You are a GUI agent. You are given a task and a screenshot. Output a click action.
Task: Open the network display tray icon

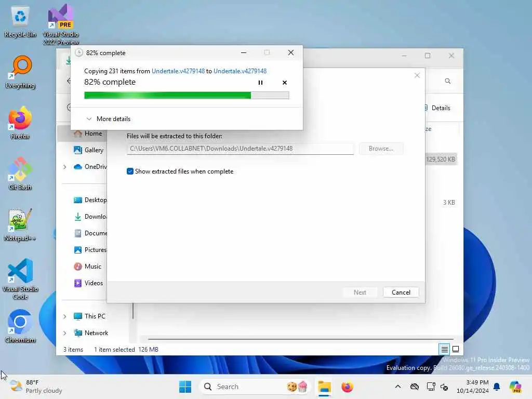(x=431, y=387)
